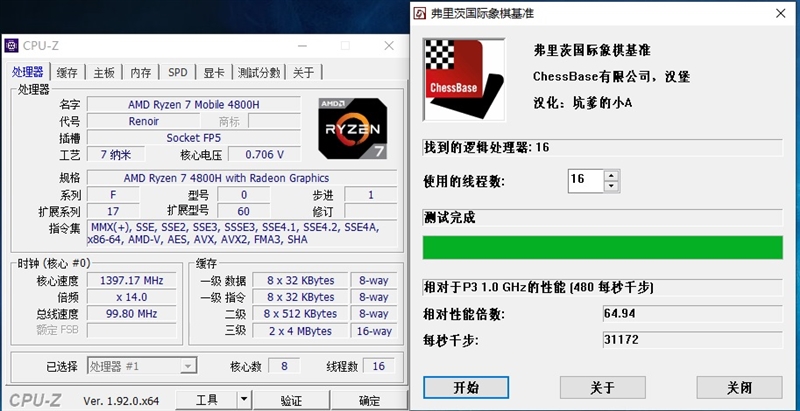The height and width of the screenshot is (411, 800).
Task: Click the bus speed 99.80 MHz value
Action: coord(132,314)
